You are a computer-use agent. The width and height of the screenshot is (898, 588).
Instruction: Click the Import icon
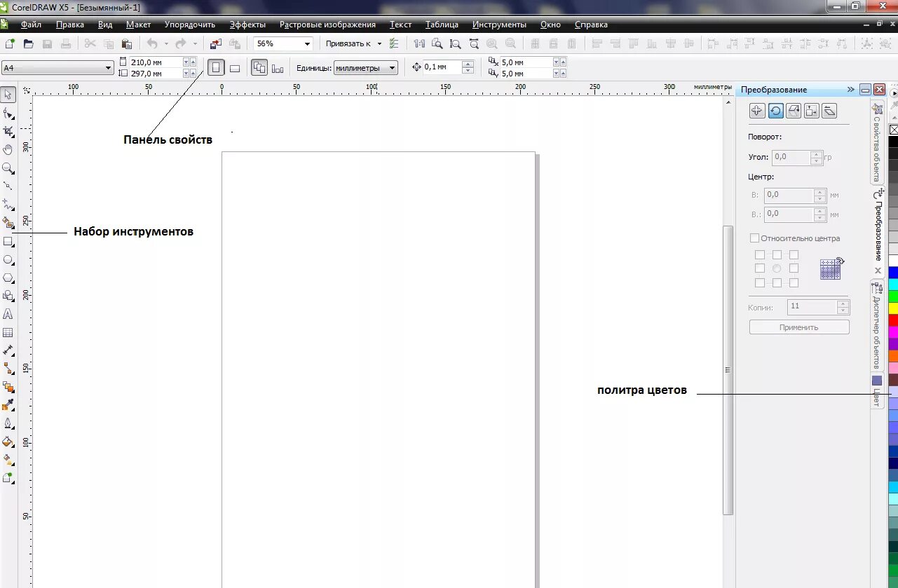[x=216, y=43]
